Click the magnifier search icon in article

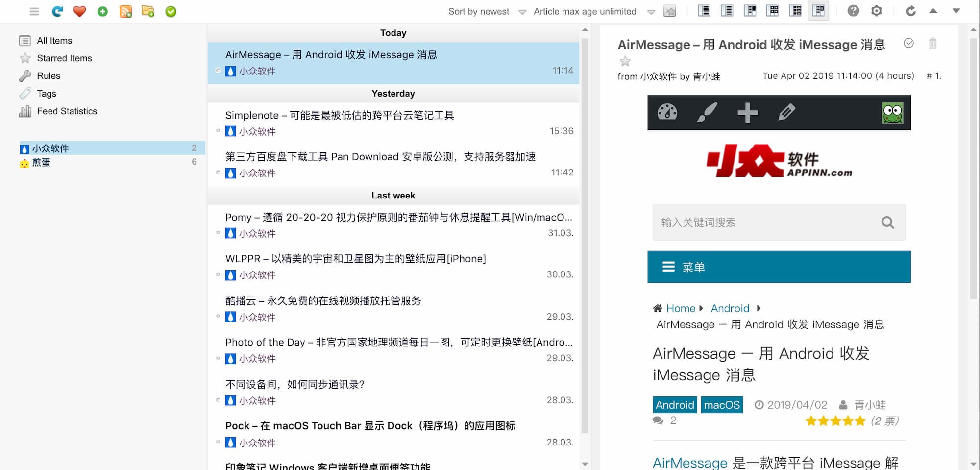(x=887, y=223)
